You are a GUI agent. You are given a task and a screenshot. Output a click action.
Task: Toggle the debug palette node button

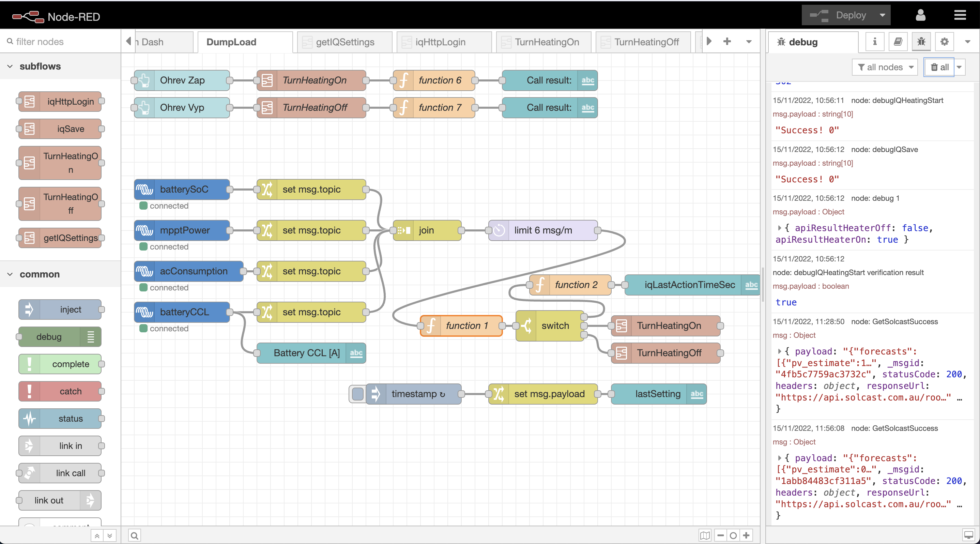(x=91, y=337)
